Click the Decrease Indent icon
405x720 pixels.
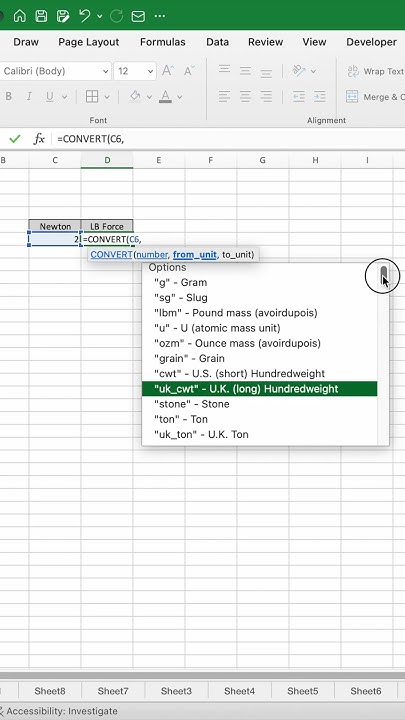point(299,96)
